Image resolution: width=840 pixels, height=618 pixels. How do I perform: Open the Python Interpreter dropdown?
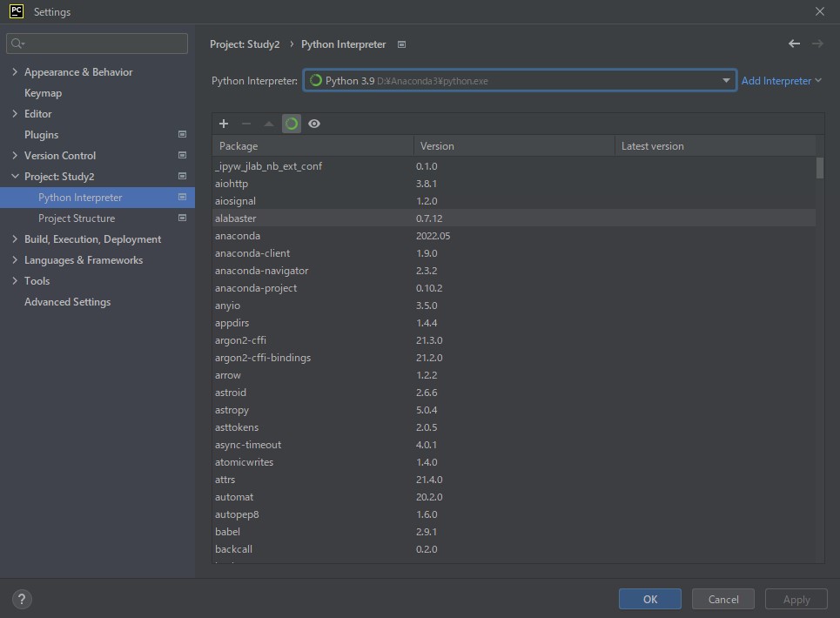520,80
